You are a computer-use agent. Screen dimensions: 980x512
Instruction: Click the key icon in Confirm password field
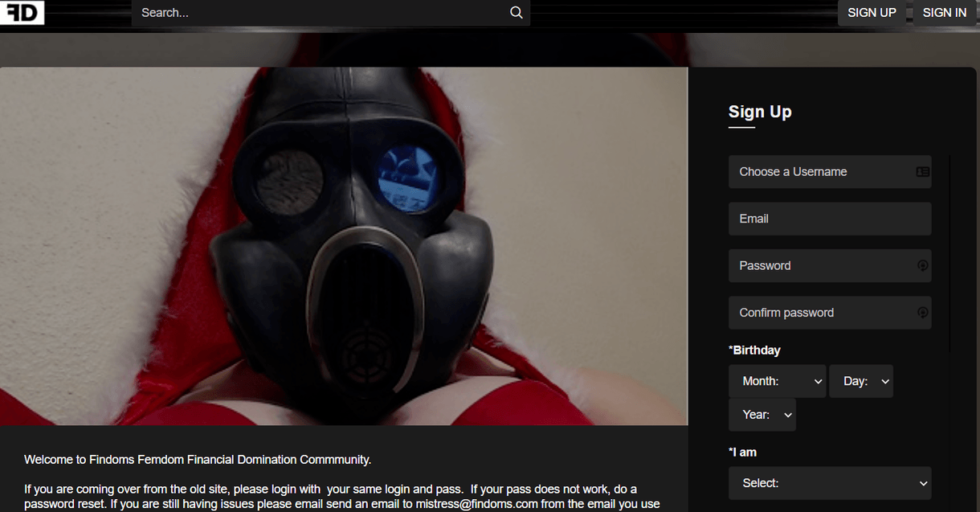pos(923,313)
